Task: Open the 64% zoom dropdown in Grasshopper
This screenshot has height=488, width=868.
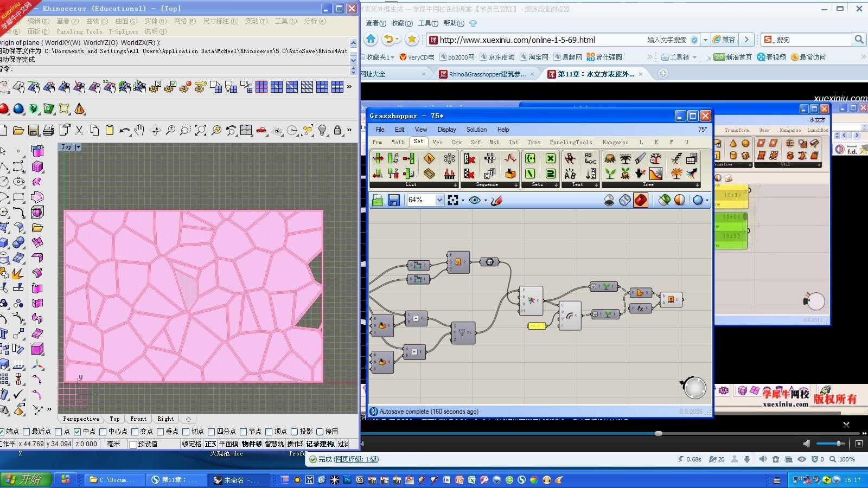Action: (x=439, y=200)
